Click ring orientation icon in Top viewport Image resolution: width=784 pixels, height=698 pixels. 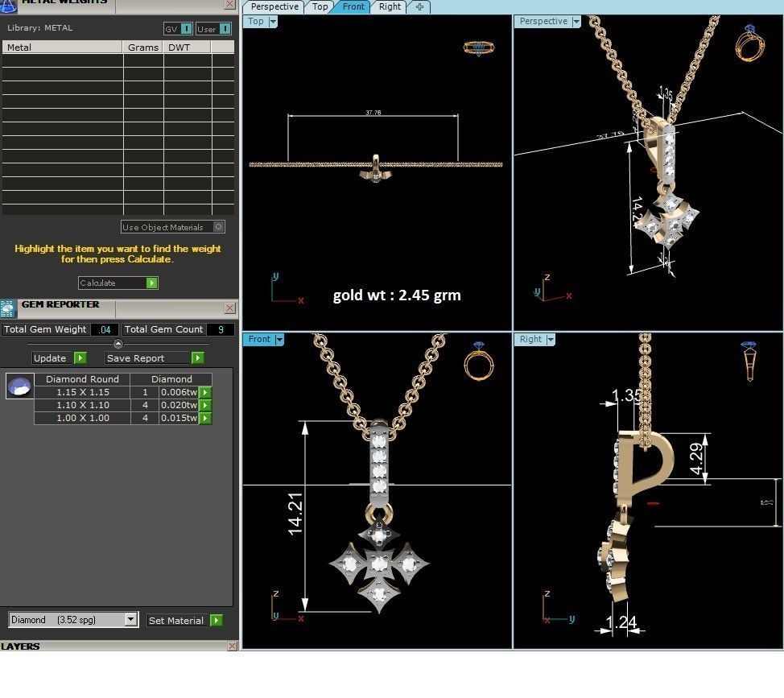pos(478,48)
